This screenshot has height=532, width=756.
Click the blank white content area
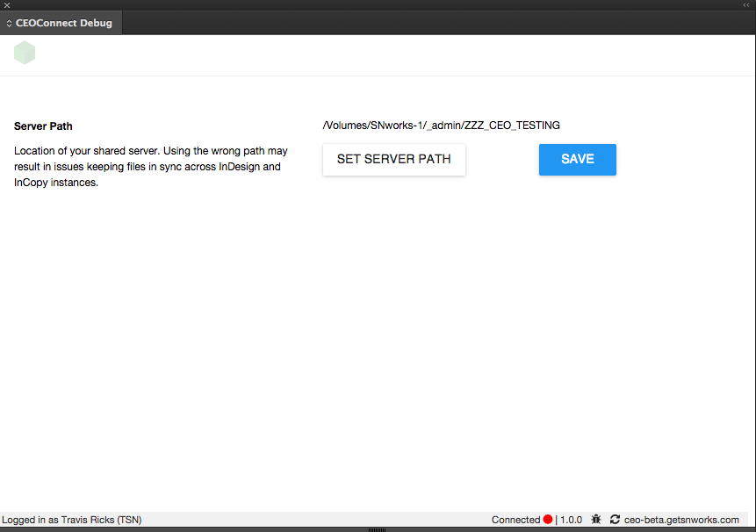tap(378, 351)
